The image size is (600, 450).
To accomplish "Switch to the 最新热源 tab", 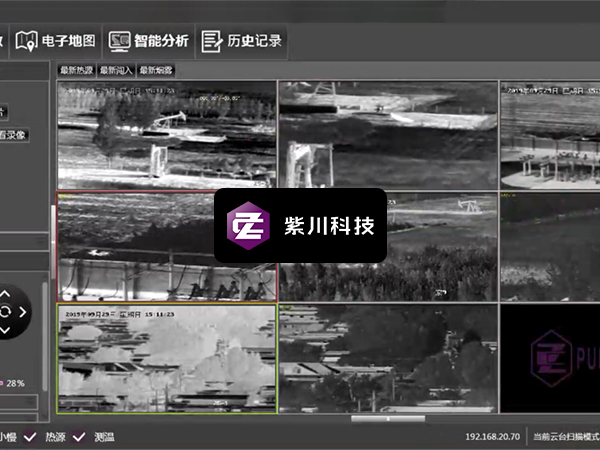I will pyautogui.click(x=76, y=70).
